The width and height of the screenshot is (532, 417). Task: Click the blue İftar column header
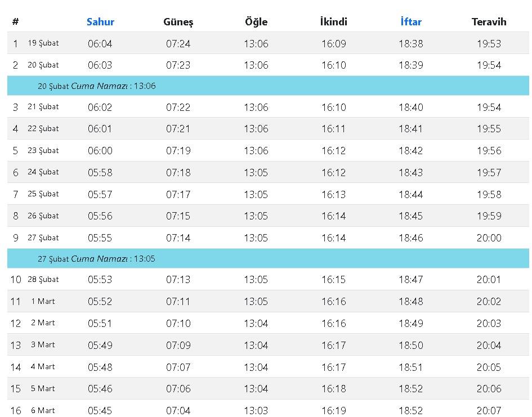click(411, 22)
